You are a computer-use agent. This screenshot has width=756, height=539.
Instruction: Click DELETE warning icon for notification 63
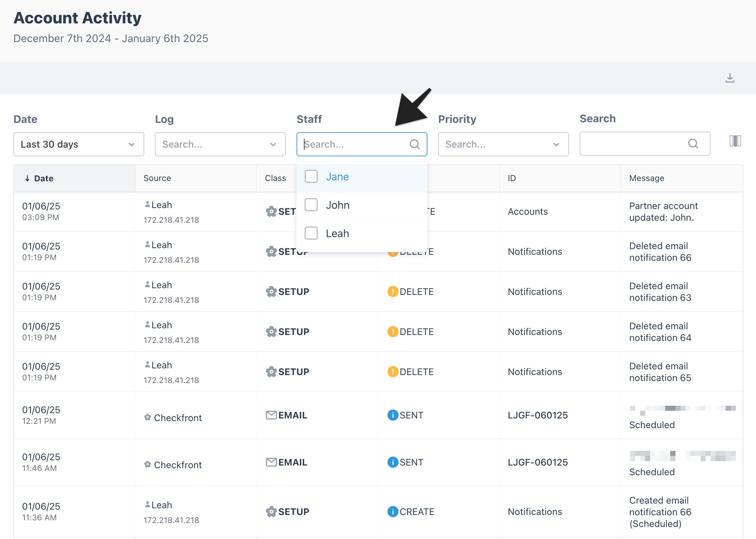[x=393, y=292]
